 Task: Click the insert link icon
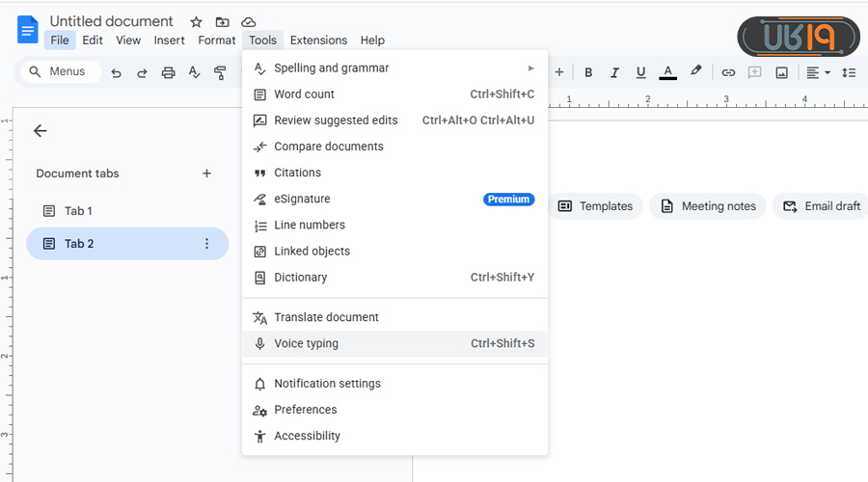(x=728, y=72)
